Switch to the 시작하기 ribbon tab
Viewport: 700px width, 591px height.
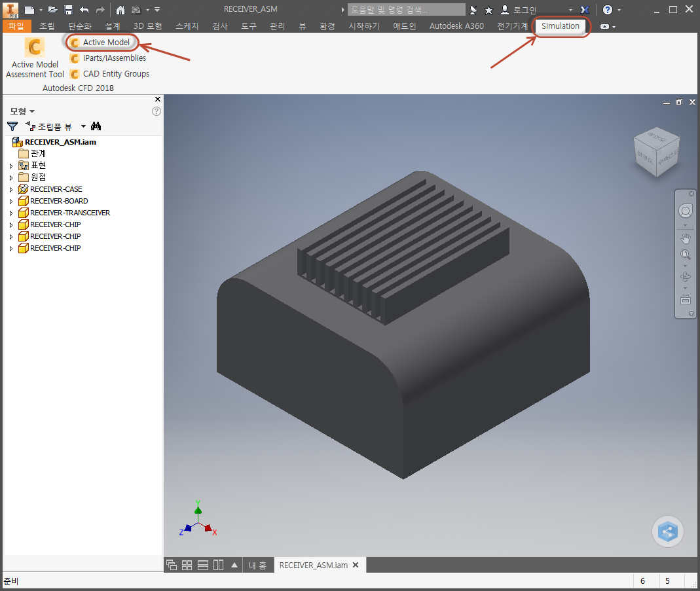pos(364,26)
